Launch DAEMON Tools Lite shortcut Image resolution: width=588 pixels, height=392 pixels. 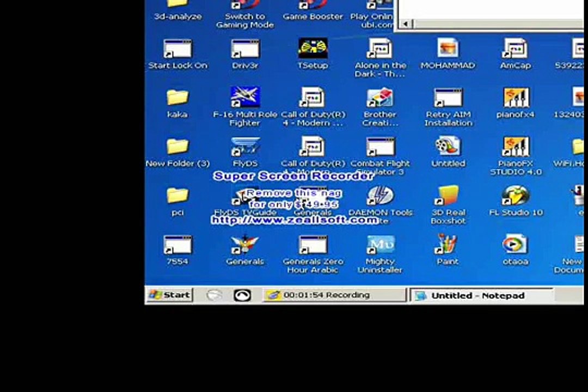click(380, 195)
